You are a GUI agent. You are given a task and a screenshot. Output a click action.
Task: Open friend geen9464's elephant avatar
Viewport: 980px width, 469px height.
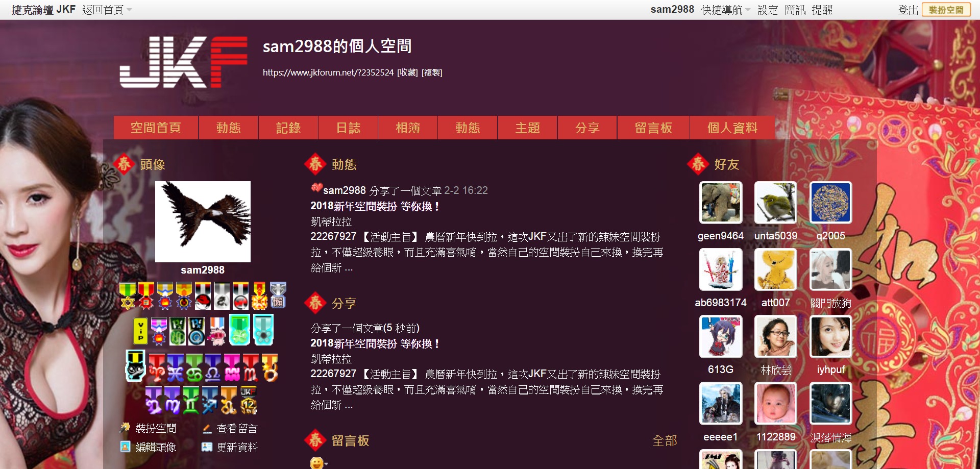tap(721, 203)
